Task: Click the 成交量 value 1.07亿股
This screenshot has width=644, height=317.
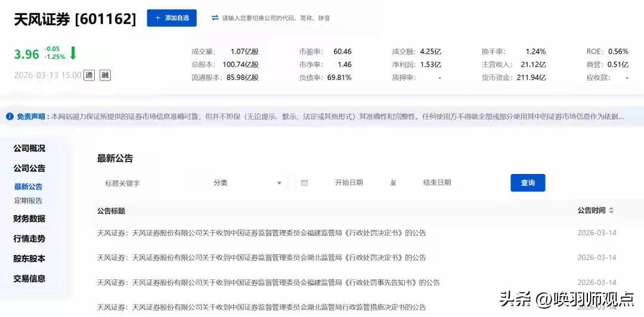Action: coord(244,52)
